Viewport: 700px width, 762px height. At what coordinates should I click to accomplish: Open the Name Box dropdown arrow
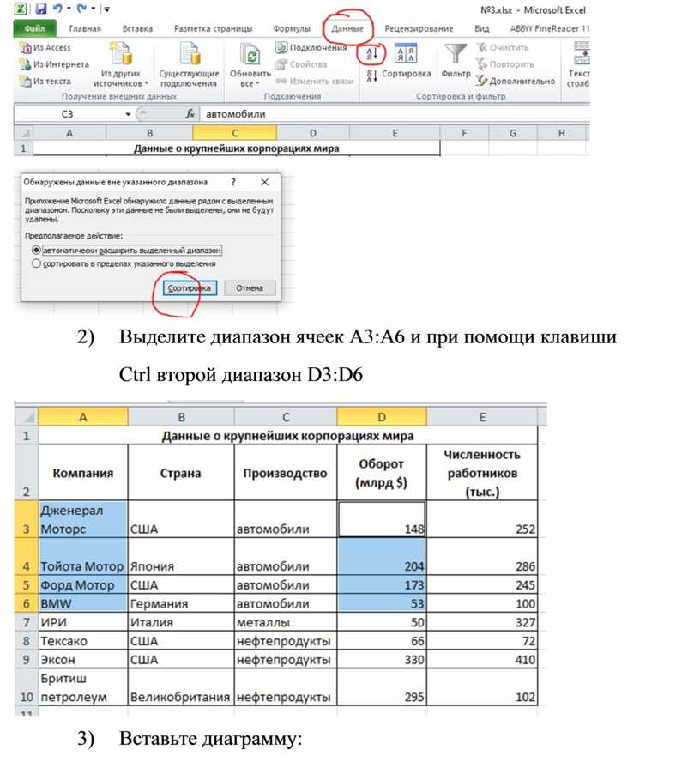128,114
